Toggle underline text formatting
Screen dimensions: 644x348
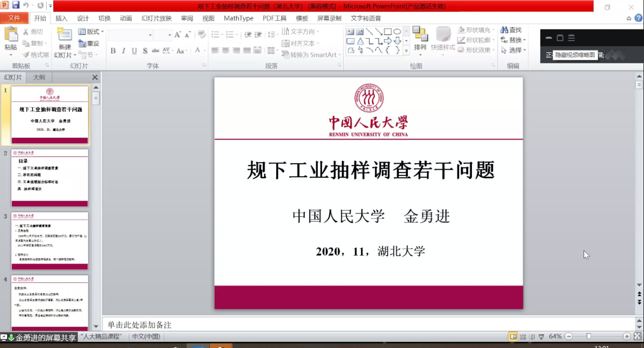coord(134,51)
